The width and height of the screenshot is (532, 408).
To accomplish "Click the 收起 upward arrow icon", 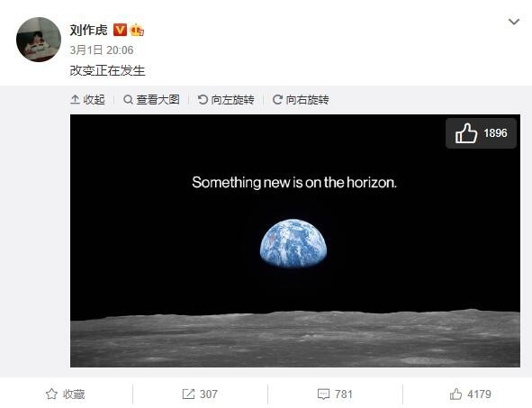I will 75,99.
